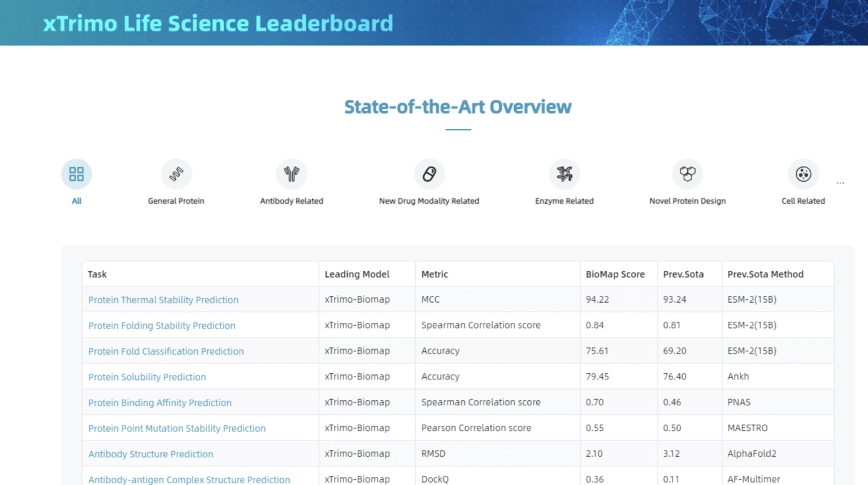Go to Protein Fold Classification Prediction

point(166,351)
